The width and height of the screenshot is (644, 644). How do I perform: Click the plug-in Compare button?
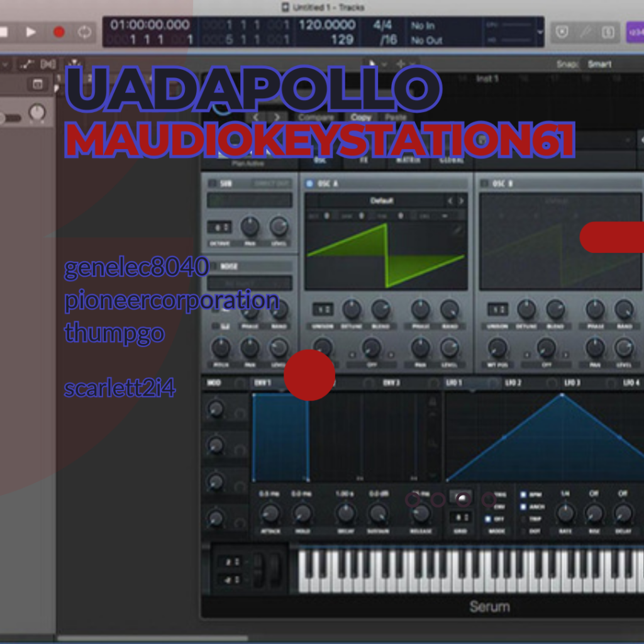(316, 118)
